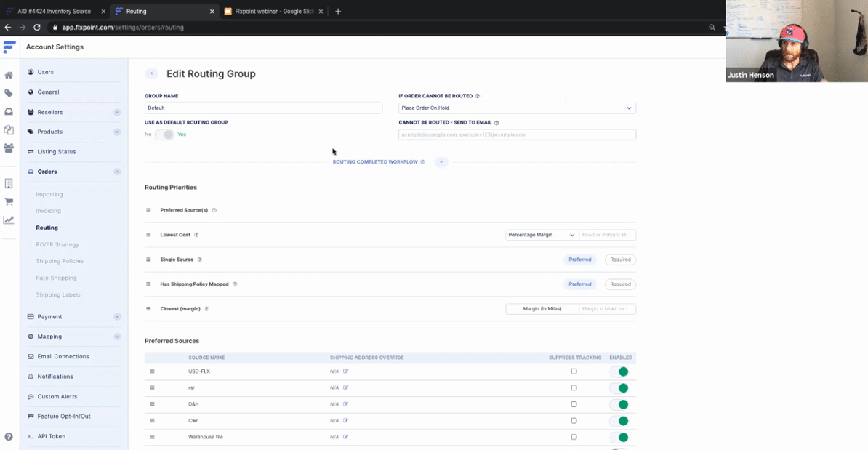Edit shipping address override for Warehouse file
The image size is (868, 450).
tap(345, 437)
